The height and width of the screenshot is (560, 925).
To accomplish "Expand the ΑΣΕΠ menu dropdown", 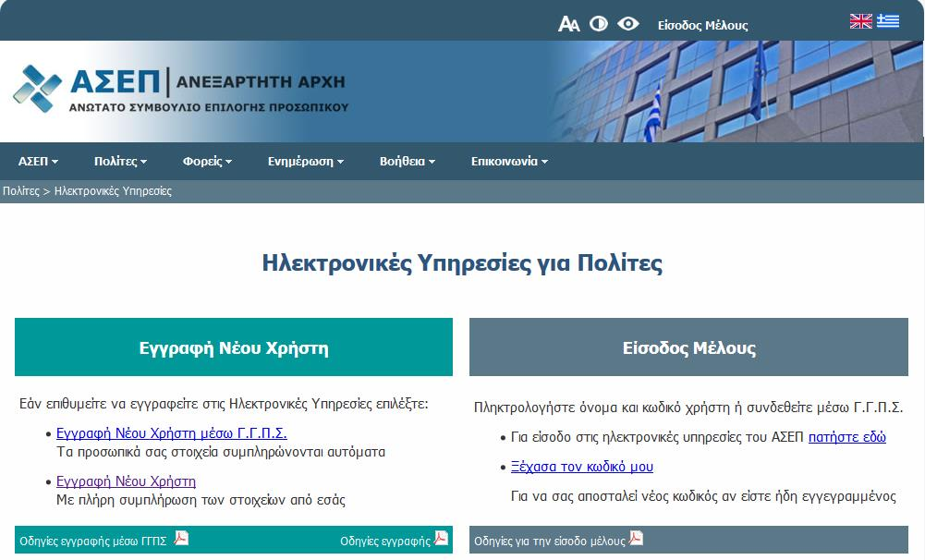I will (38, 161).
